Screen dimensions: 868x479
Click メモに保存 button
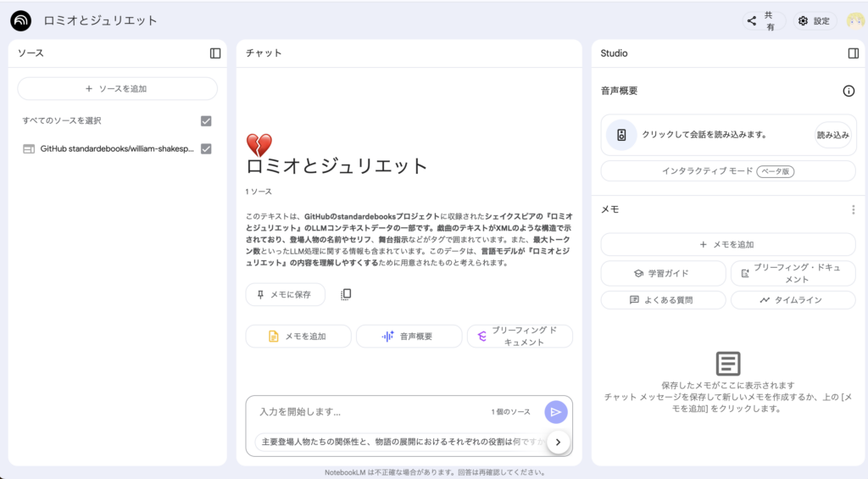click(x=285, y=294)
